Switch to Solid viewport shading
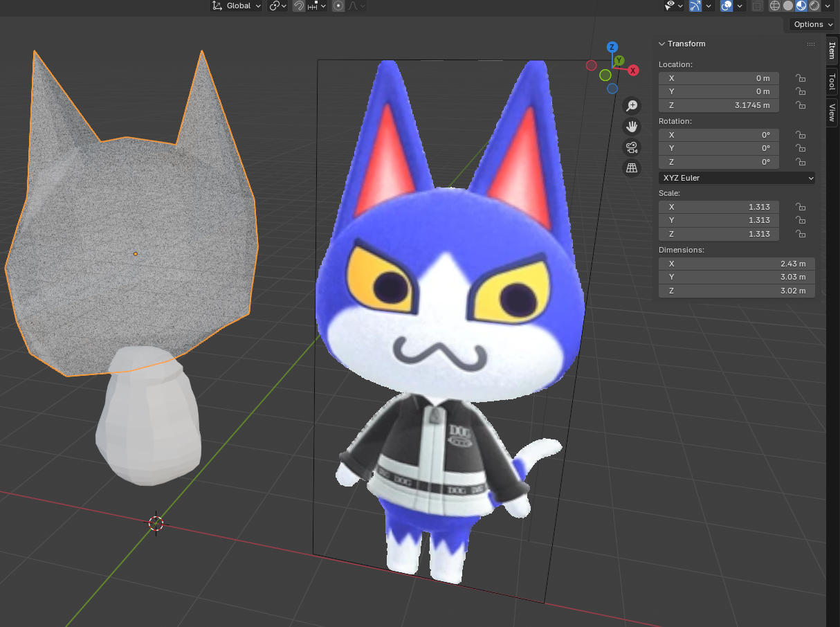 (x=788, y=6)
